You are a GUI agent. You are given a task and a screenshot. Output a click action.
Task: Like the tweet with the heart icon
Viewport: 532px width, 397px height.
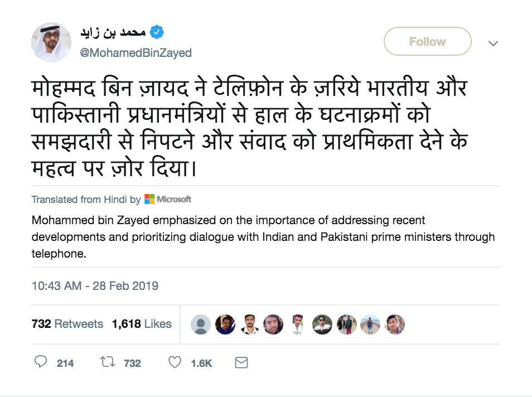coord(175,363)
